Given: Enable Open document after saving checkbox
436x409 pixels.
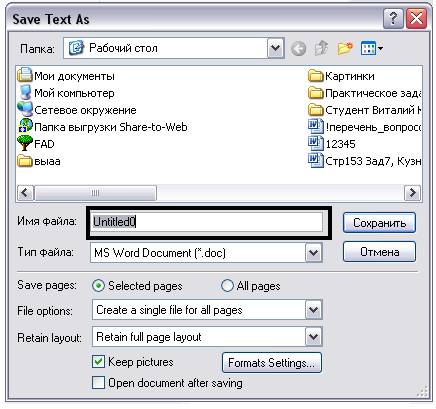Looking at the screenshot, I should click(x=98, y=383).
